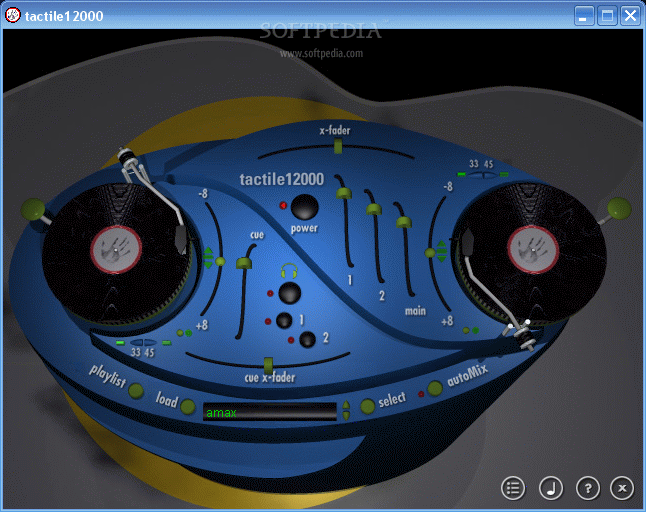Nudge left deck pitch down arrow
The width and height of the screenshot is (646, 512).
point(208,264)
